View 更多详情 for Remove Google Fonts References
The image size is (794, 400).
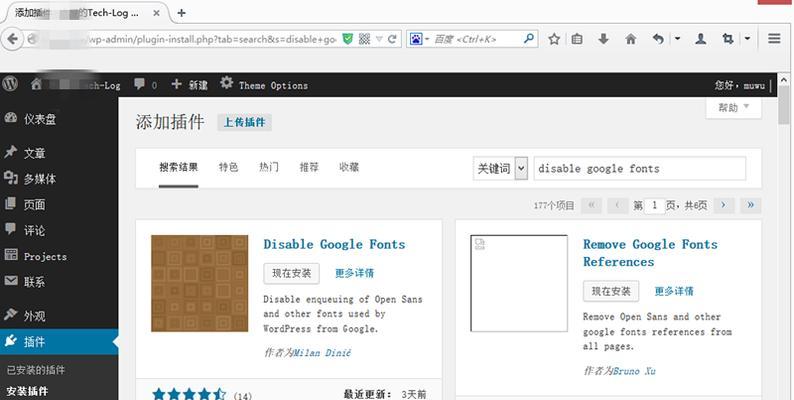[674, 291]
